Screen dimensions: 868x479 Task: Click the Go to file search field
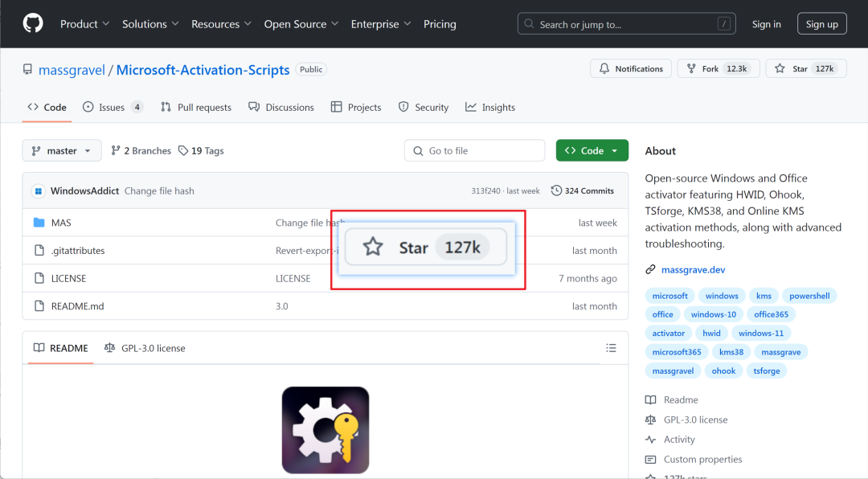pyautogui.click(x=474, y=150)
